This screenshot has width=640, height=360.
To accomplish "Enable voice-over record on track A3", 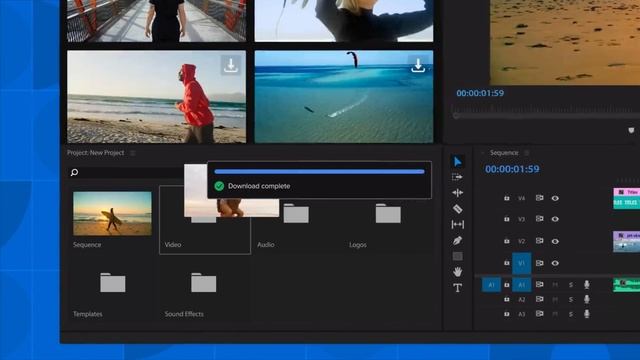I will pyautogui.click(x=587, y=313).
